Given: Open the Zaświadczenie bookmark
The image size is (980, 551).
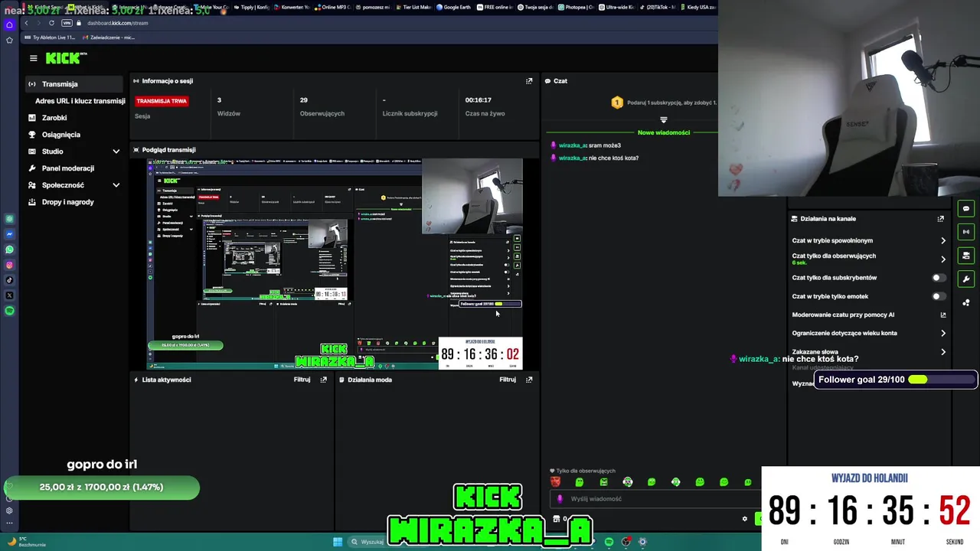Looking at the screenshot, I should pyautogui.click(x=109, y=37).
